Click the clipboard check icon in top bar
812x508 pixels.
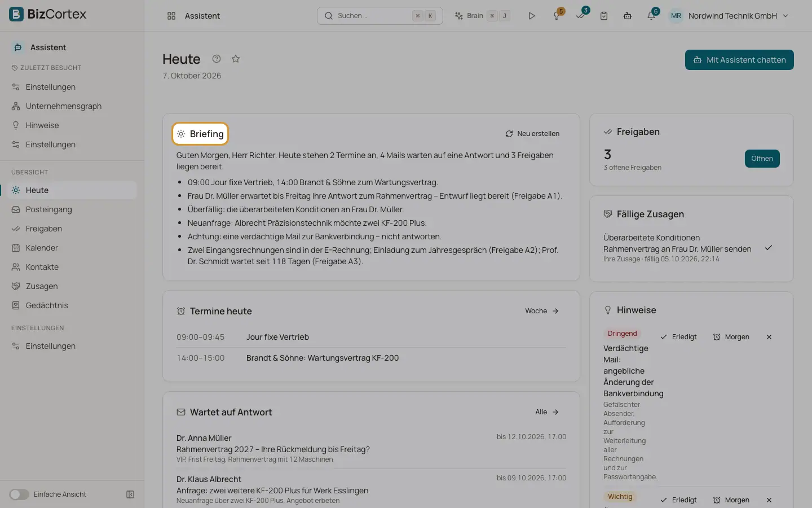click(604, 16)
